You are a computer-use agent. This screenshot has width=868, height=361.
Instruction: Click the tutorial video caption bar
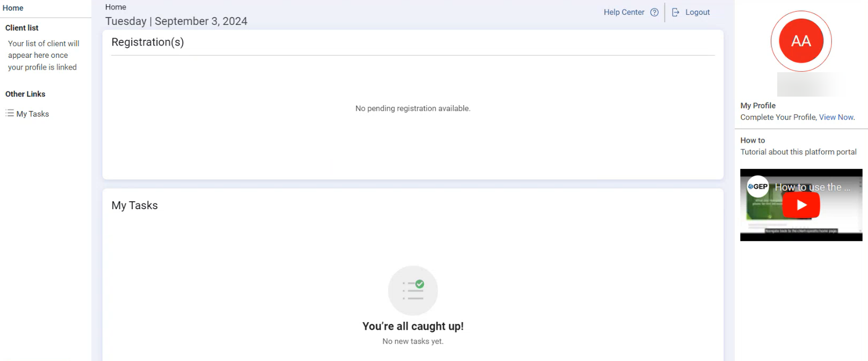click(801, 231)
